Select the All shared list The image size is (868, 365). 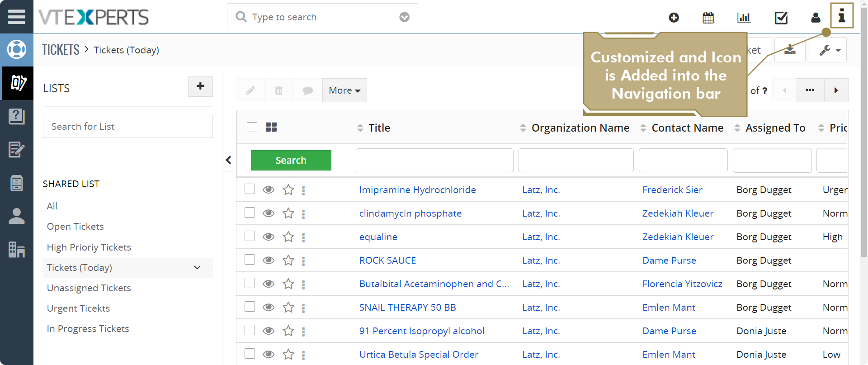tap(52, 206)
